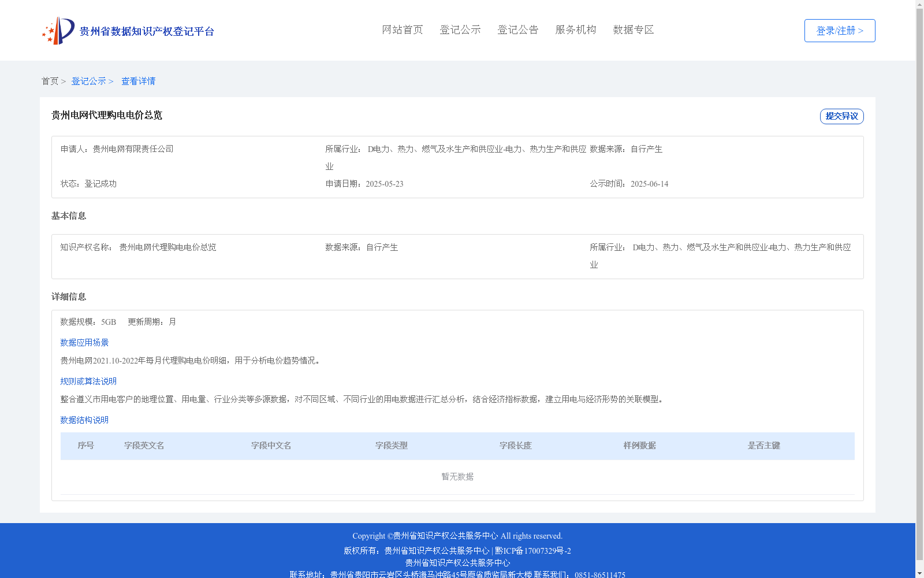Click page heading 贵州电网代理购电电价总览

[107, 115]
